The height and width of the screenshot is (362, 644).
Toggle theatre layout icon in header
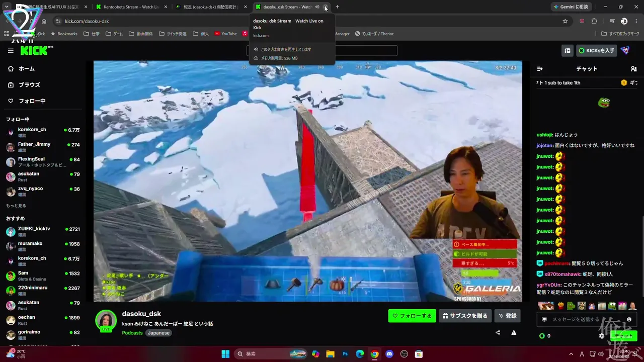[568, 51]
